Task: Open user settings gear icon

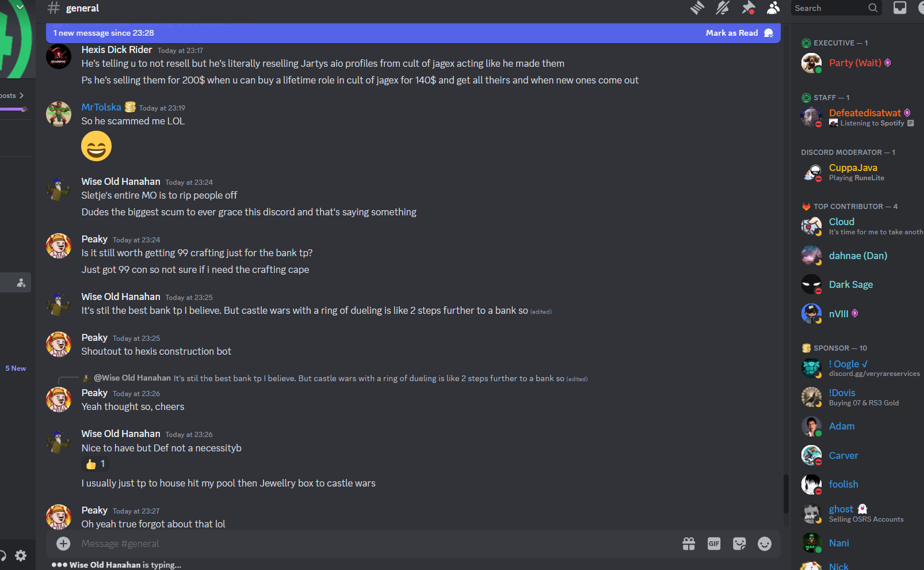Action: coord(21,556)
